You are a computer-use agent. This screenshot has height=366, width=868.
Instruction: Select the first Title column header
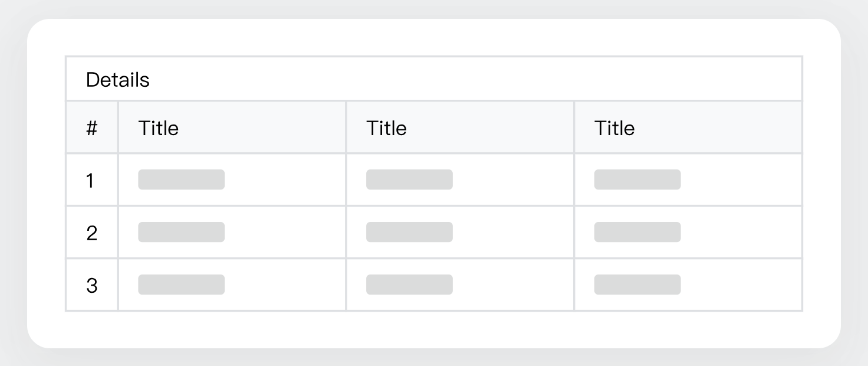[x=158, y=128]
